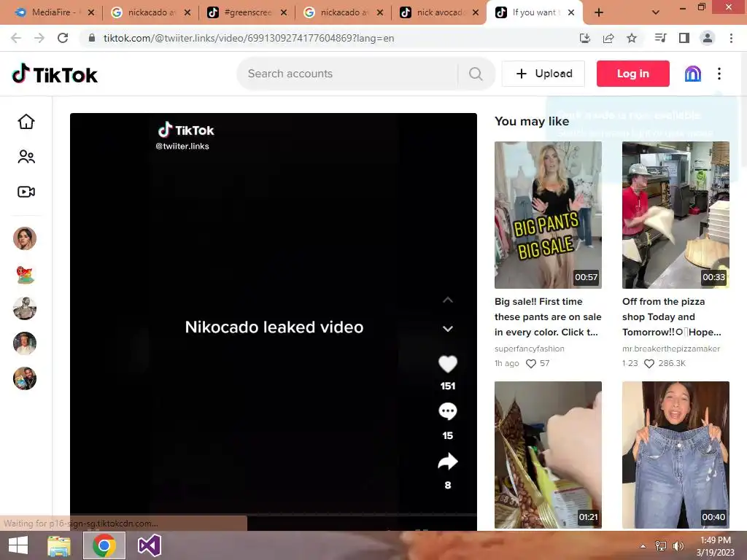Show hidden system tray icons
This screenshot has width=747, height=560.
(x=643, y=546)
